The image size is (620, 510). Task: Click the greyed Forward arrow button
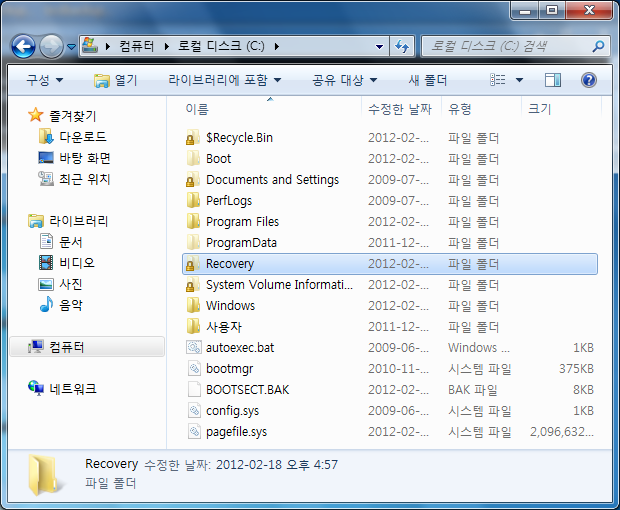(51, 47)
